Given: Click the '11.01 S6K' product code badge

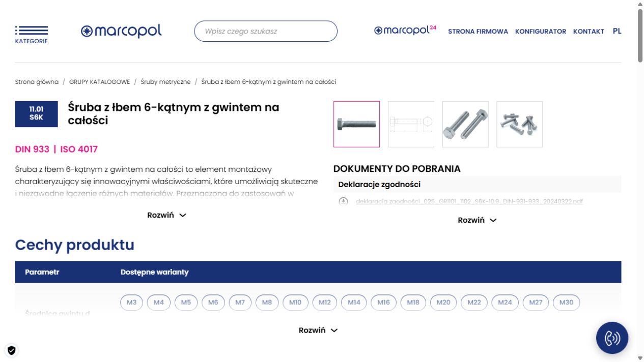Looking at the screenshot, I should [37, 114].
